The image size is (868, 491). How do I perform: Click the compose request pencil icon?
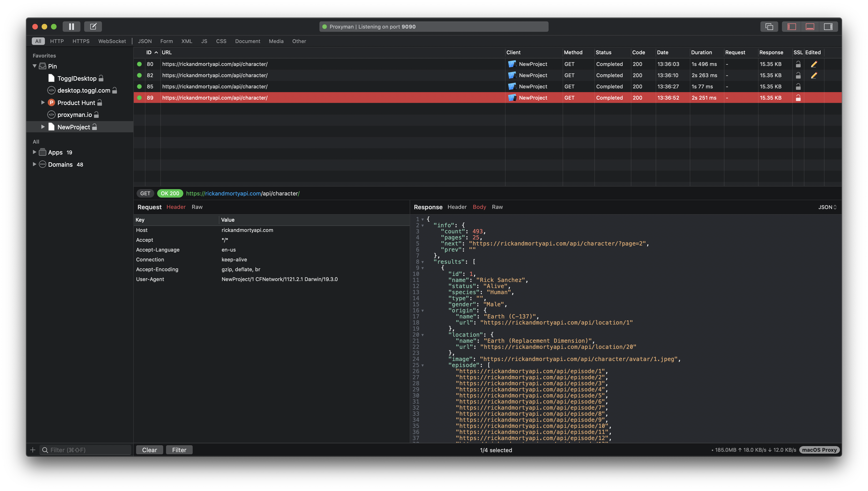pyautogui.click(x=93, y=27)
